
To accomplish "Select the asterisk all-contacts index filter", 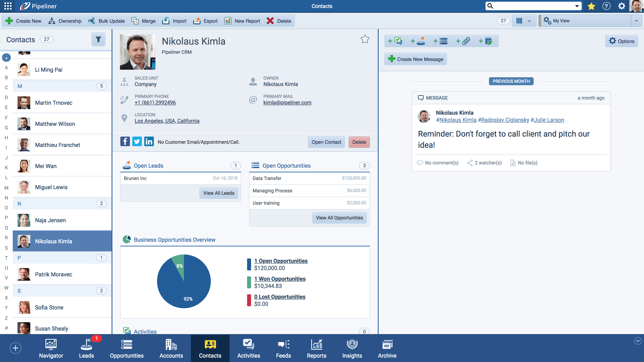I will point(6,58).
